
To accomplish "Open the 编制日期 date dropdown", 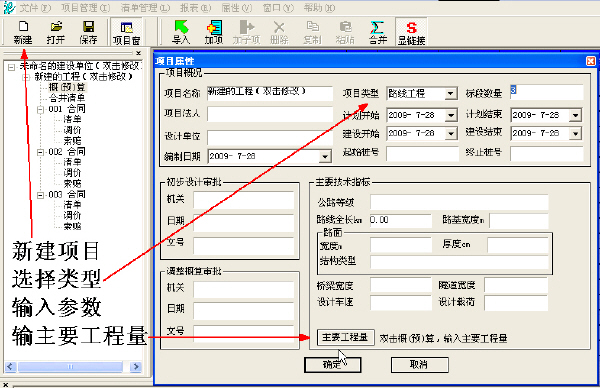I will click(x=324, y=156).
